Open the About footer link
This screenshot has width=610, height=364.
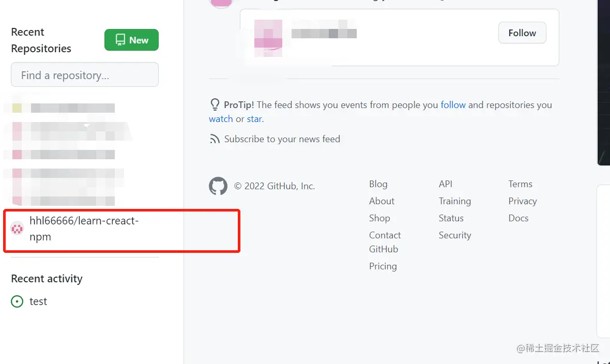[382, 201]
